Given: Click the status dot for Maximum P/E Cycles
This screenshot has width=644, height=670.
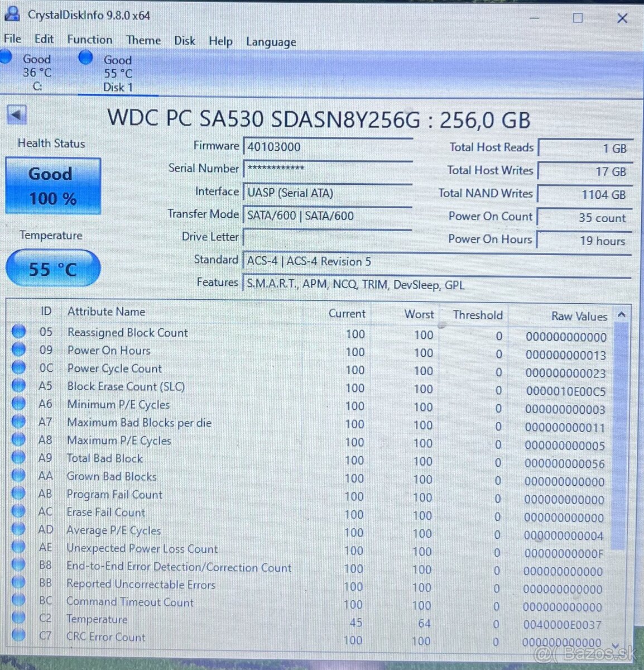Looking at the screenshot, I should click(x=19, y=439).
